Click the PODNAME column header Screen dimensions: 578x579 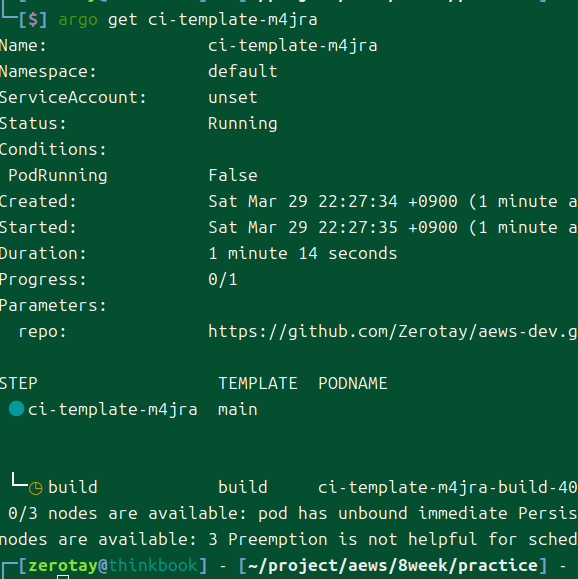[x=353, y=383]
